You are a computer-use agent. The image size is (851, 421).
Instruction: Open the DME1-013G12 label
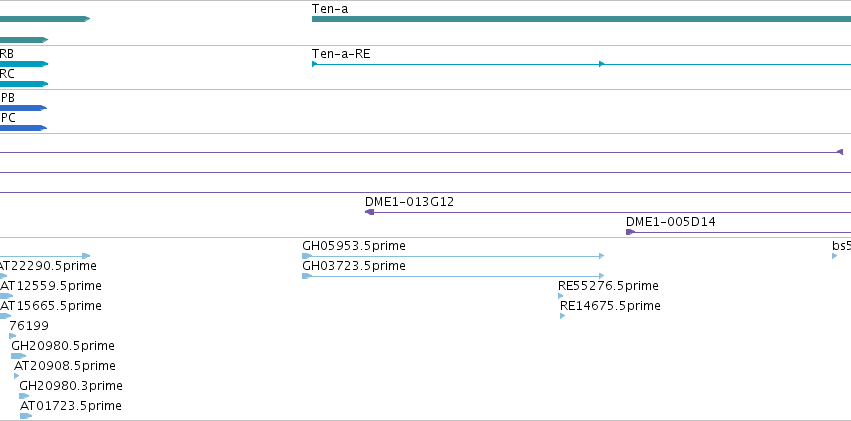409,202
